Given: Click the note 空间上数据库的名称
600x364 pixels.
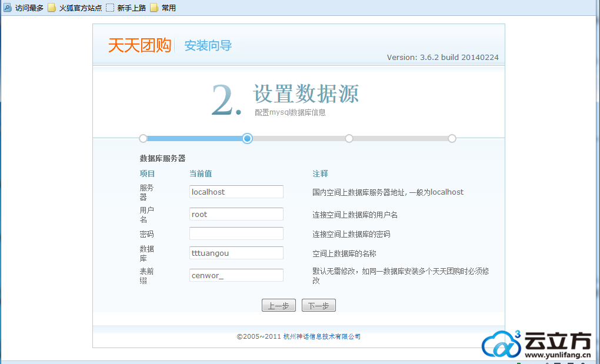Looking at the screenshot, I should 344,253.
